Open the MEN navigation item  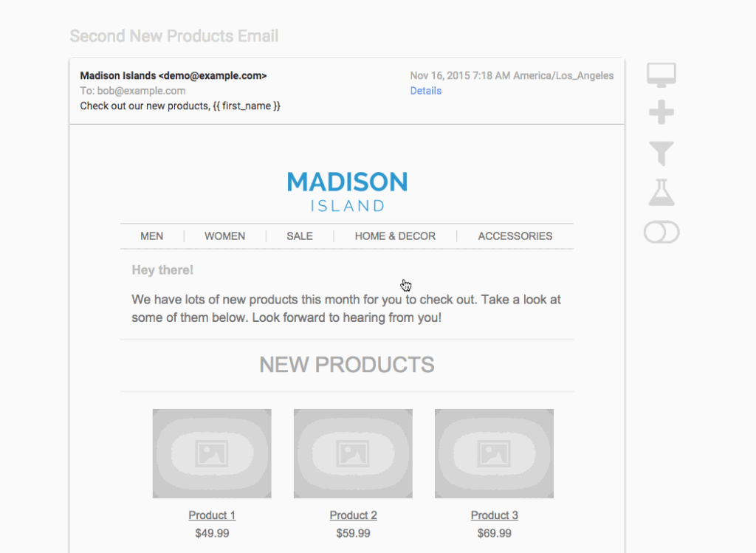152,236
